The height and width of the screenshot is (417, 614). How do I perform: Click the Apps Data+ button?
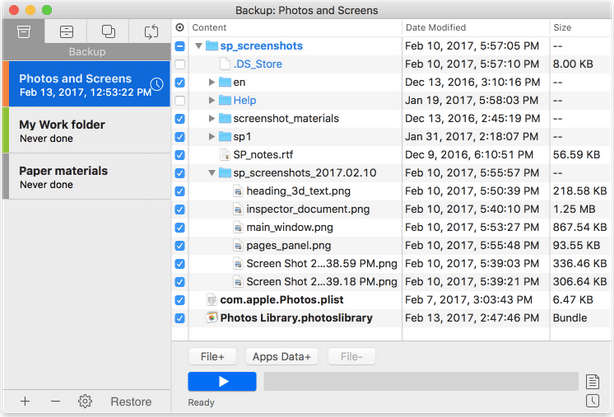[x=282, y=356]
